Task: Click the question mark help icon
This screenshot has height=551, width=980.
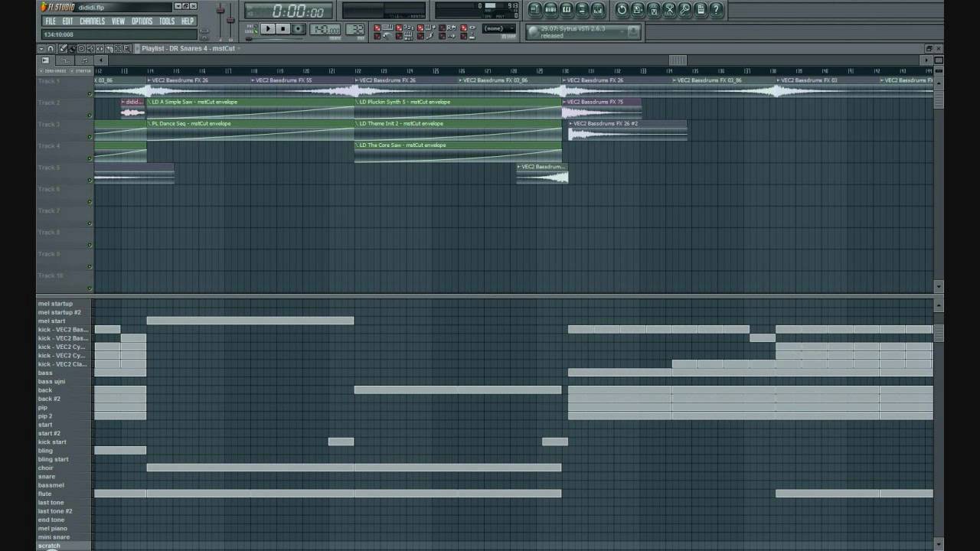Action: coord(716,10)
